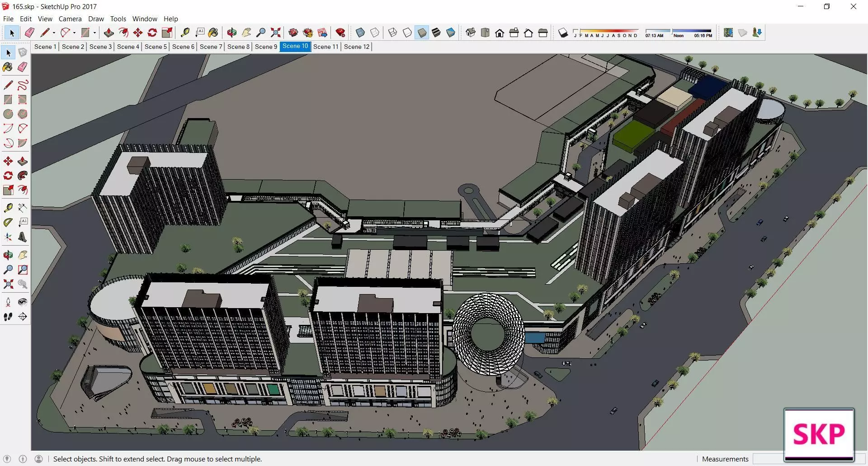Image resolution: width=868 pixels, height=466 pixels.
Task: Open 3D Warehouse from top toolbar
Action: click(293, 33)
